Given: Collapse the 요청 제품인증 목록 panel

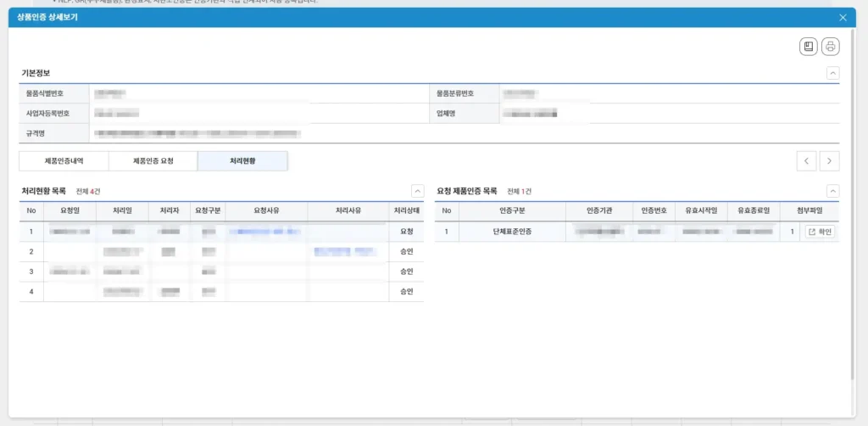Looking at the screenshot, I should coord(832,192).
